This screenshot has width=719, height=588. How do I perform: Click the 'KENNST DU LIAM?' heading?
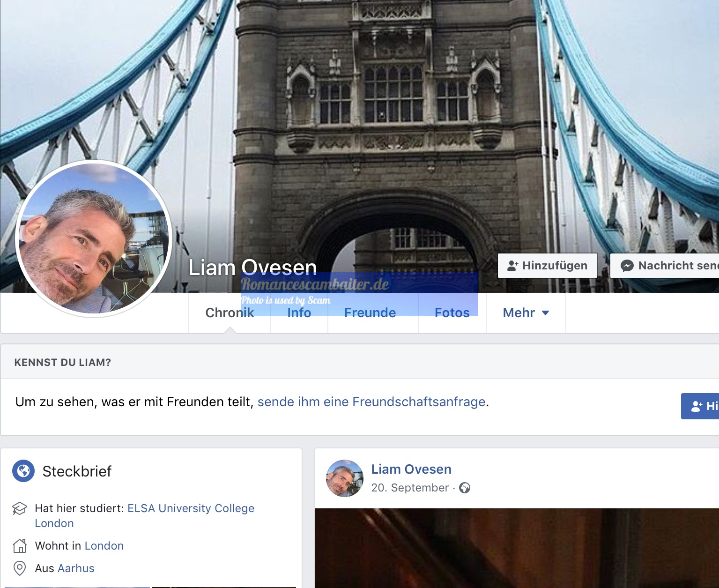click(63, 362)
